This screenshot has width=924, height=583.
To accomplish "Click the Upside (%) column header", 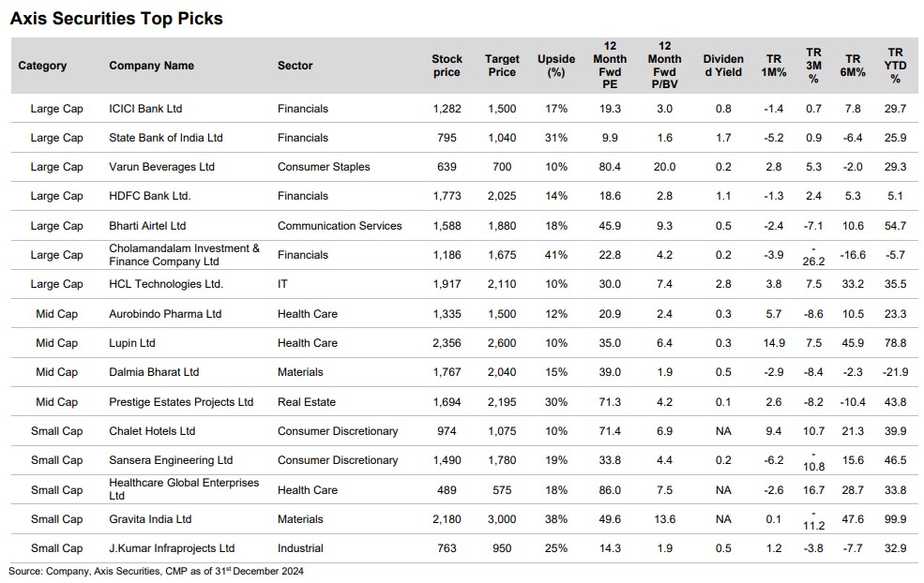I will [x=556, y=66].
